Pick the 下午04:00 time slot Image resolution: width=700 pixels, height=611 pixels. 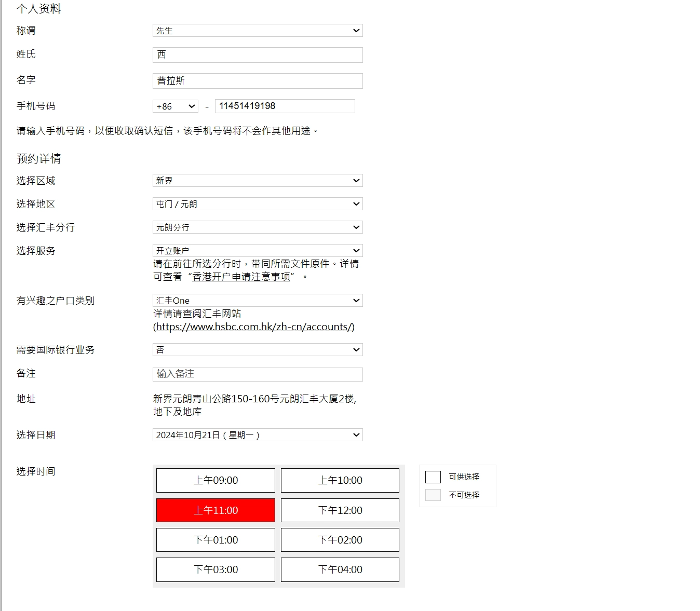pyautogui.click(x=340, y=569)
